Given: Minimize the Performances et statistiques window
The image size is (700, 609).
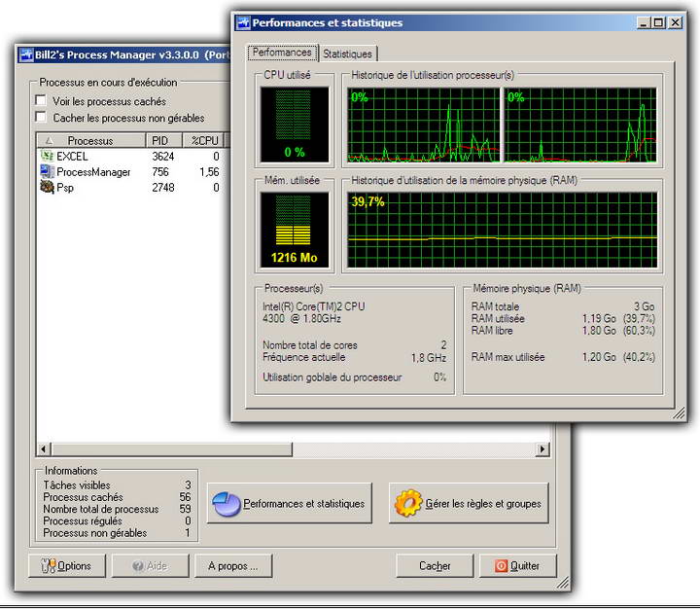Looking at the screenshot, I should point(643,22).
